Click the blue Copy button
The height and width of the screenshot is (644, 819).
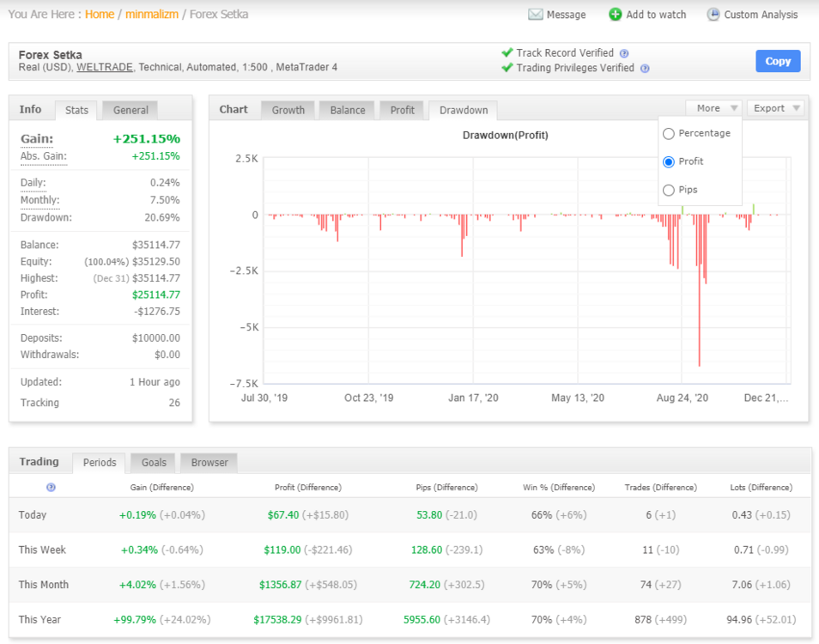(778, 61)
